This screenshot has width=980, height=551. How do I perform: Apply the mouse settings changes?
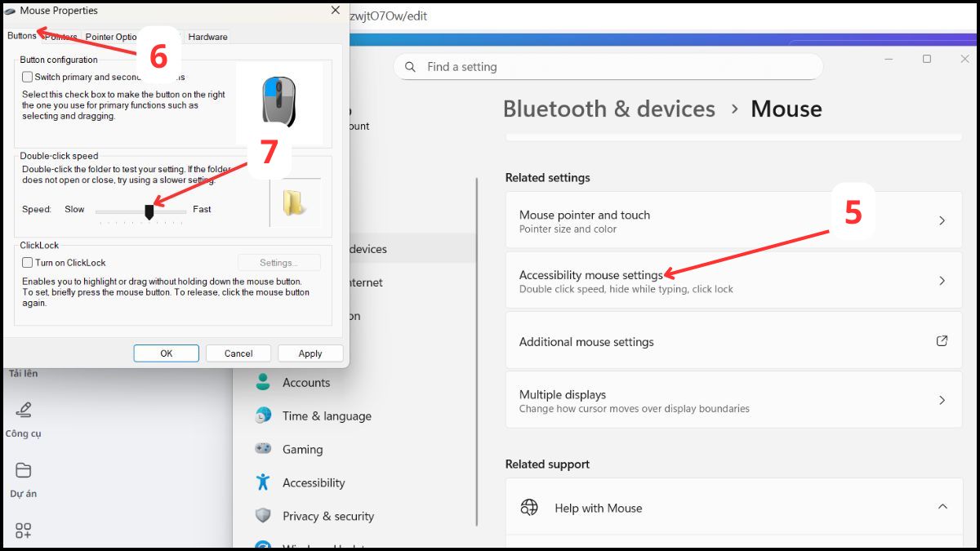310,353
